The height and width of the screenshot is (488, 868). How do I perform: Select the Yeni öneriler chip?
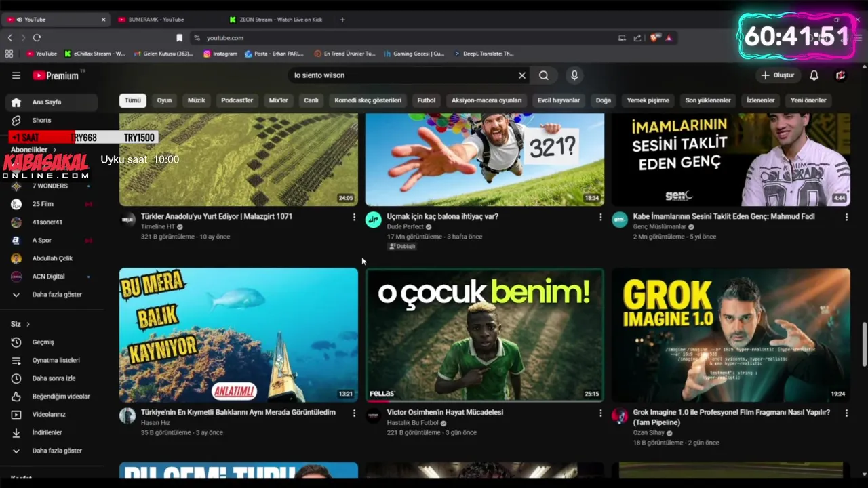[x=808, y=100]
